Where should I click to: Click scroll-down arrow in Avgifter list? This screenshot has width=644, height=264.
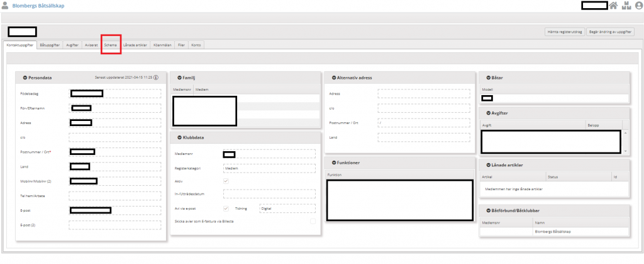pos(626,151)
